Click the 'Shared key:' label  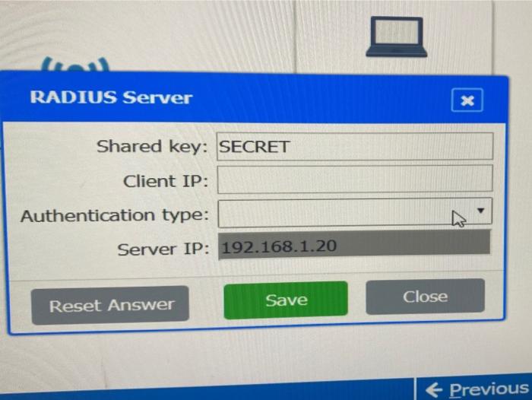point(152,147)
